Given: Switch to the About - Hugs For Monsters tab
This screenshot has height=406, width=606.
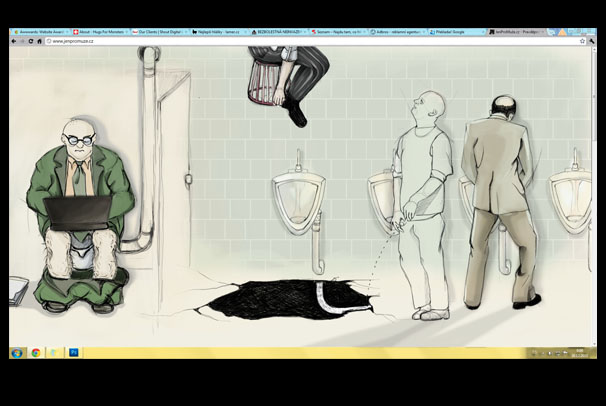Looking at the screenshot, I should click(98, 32).
